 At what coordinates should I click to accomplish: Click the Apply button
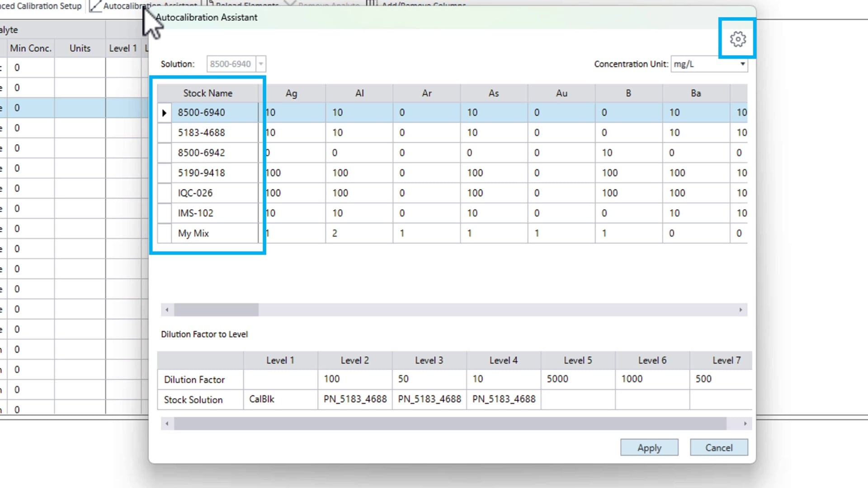coord(649,447)
